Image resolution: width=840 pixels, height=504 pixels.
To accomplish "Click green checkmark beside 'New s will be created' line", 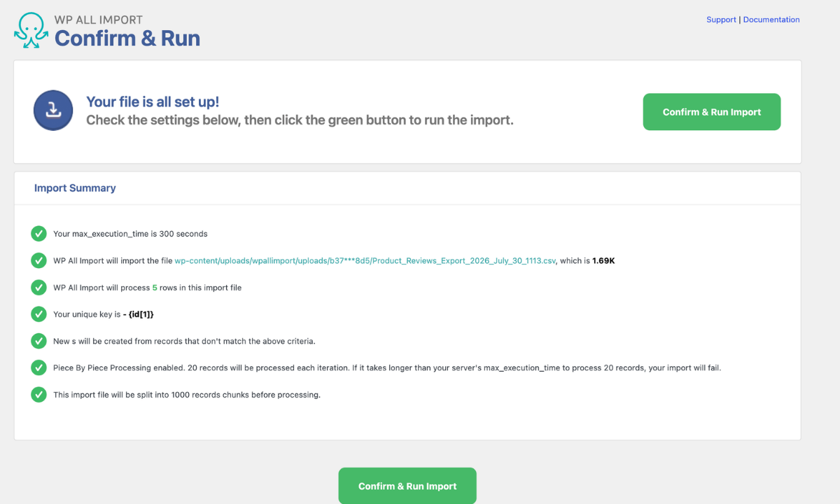I will [39, 341].
